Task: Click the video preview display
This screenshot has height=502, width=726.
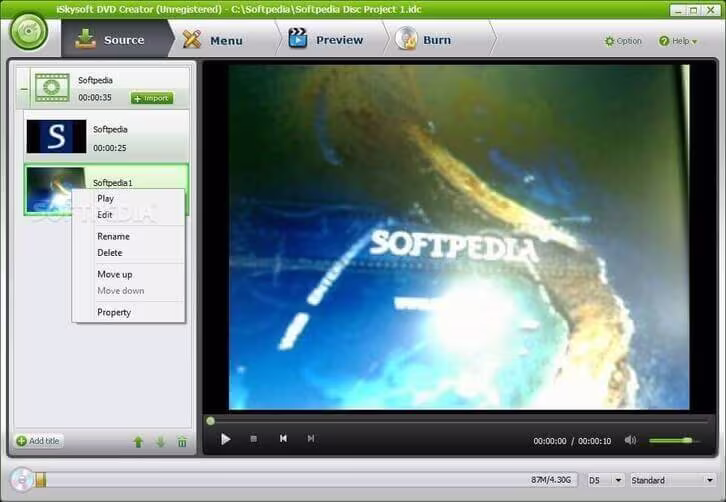Action: (459, 237)
